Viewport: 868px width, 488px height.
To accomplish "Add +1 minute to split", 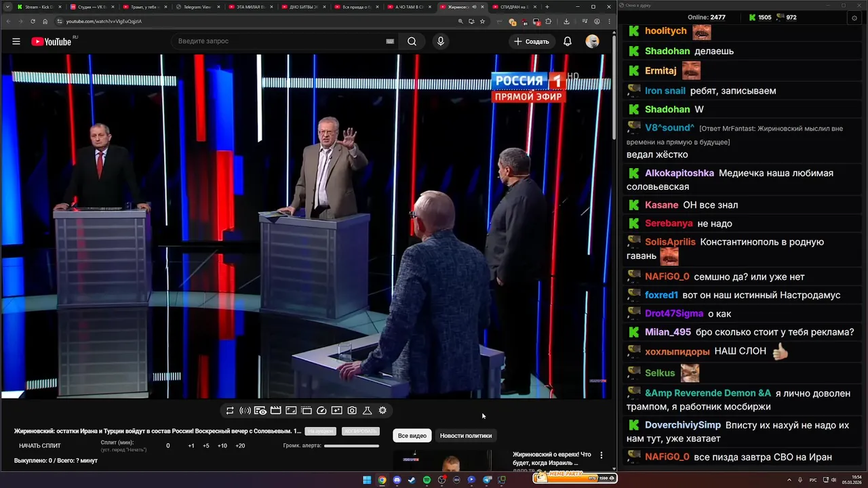I will (191, 446).
